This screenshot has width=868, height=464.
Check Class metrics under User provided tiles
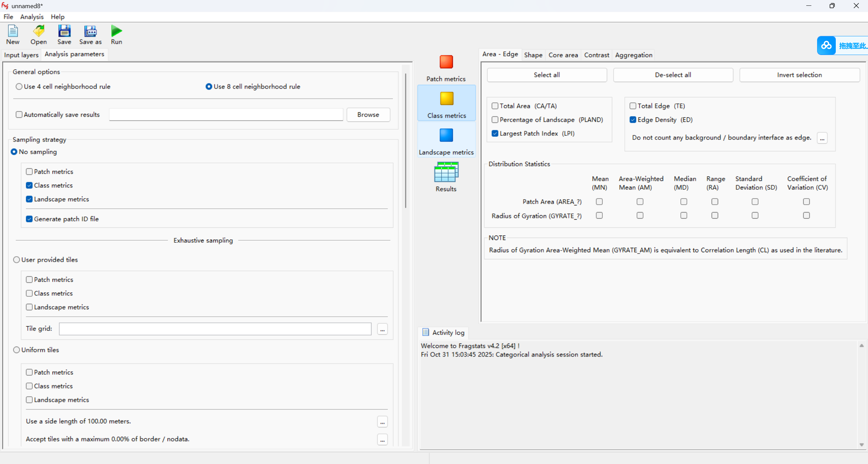[x=29, y=293]
